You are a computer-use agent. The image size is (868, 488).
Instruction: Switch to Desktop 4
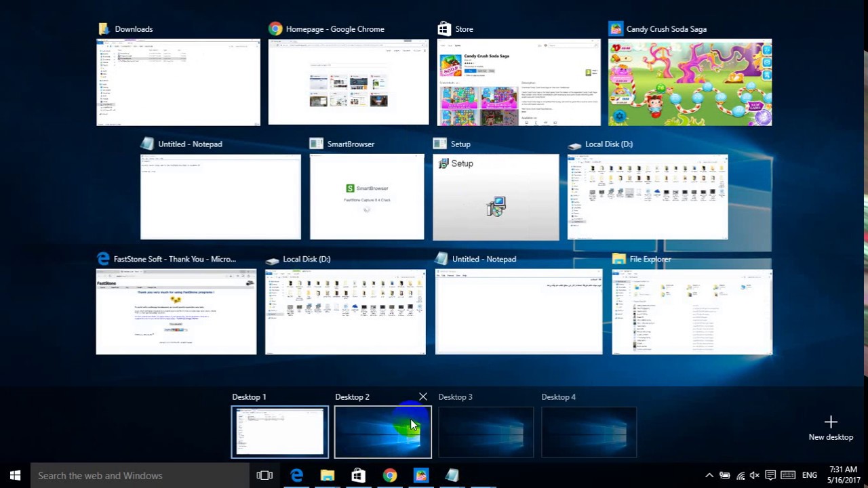589,432
